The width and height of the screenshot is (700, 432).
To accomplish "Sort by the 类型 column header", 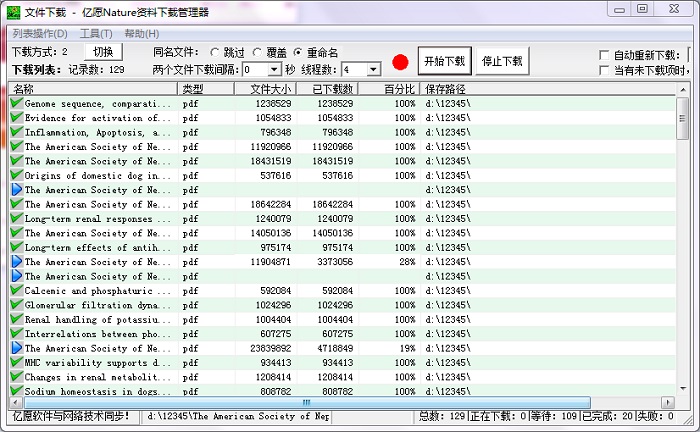I will [x=206, y=89].
